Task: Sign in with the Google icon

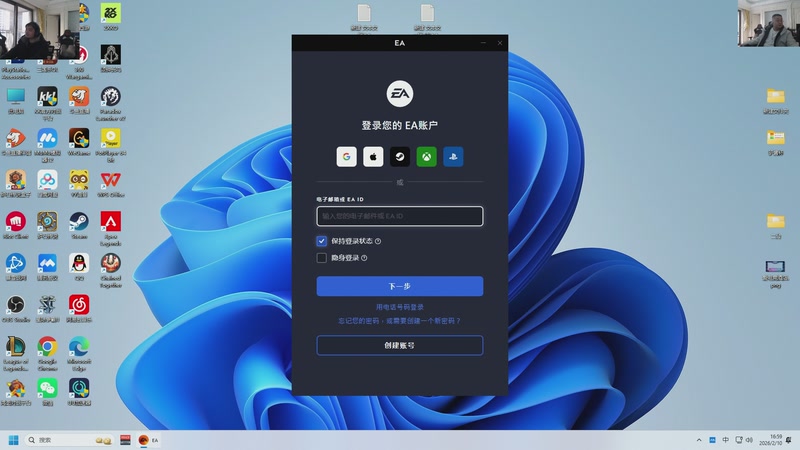Action: point(346,157)
